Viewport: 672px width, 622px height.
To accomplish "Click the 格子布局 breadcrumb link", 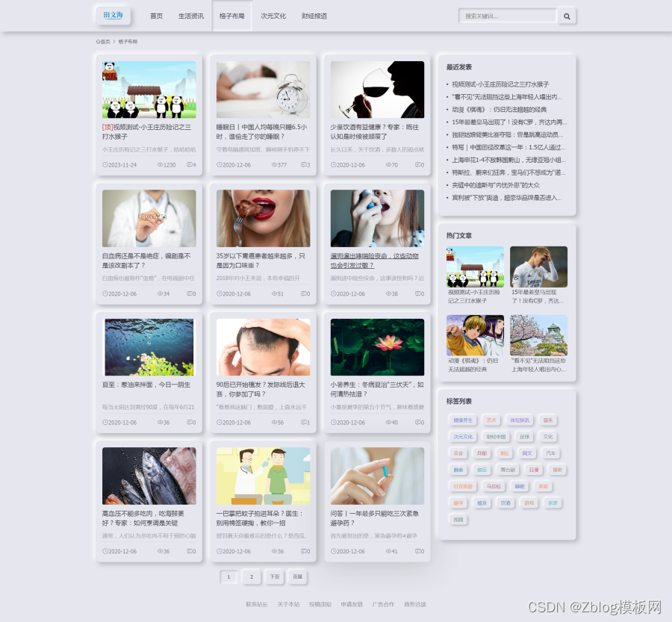I will [128, 42].
